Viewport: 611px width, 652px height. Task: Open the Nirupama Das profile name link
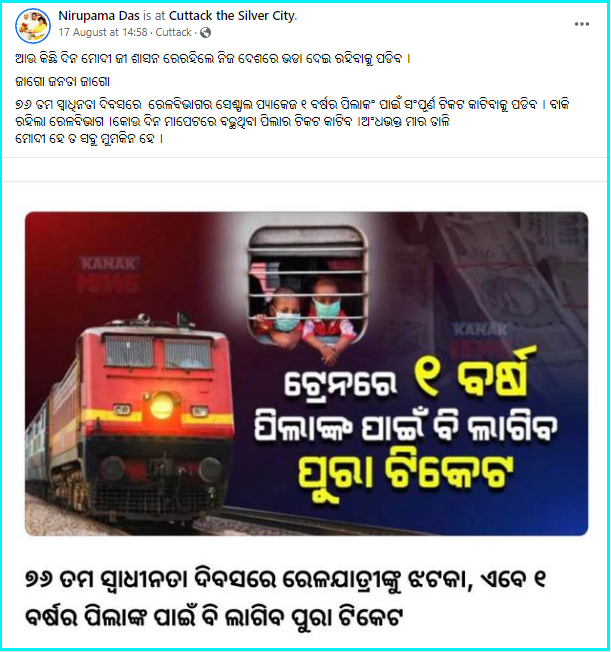click(x=99, y=16)
